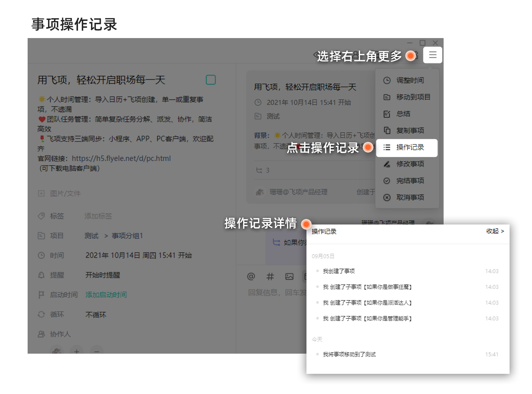Open the 循环 setting showing 不循环
532x394 pixels.
click(x=96, y=315)
